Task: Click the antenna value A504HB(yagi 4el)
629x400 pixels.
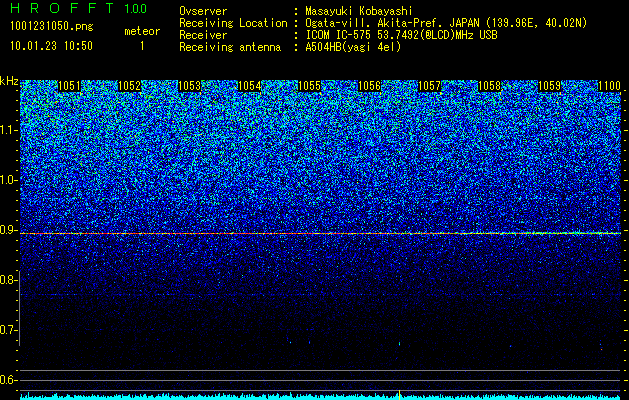Action: click(353, 47)
